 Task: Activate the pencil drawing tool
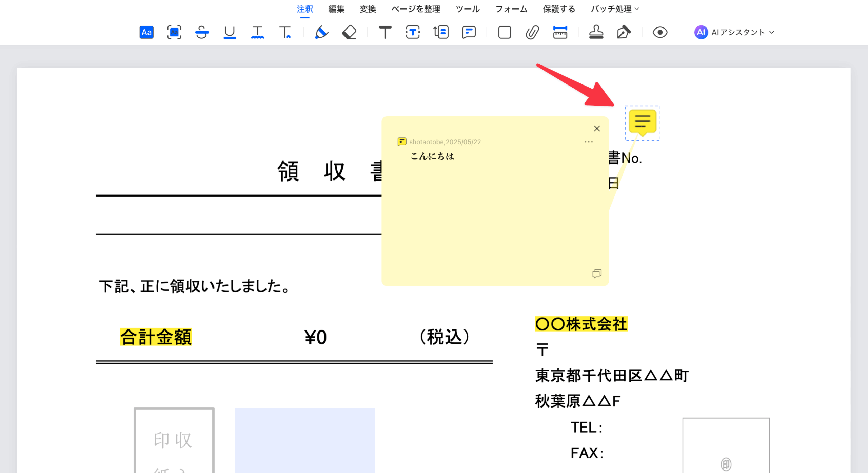pyautogui.click(x=321, y=32)
